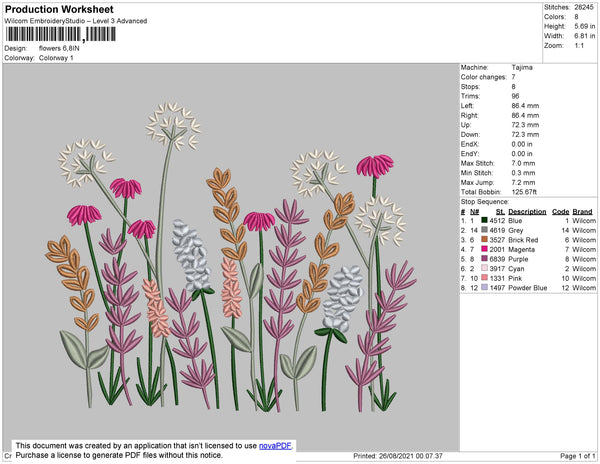Viewport: 600px width, 464px height.
Task: Click 'Brick Red' in the stop sequence
Action: click(x=523, y=240)
